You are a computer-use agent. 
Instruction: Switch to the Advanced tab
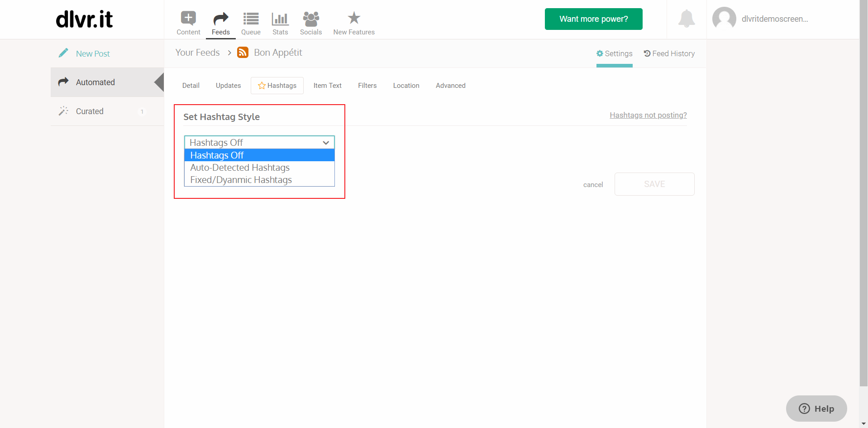[x=451, y=86]
